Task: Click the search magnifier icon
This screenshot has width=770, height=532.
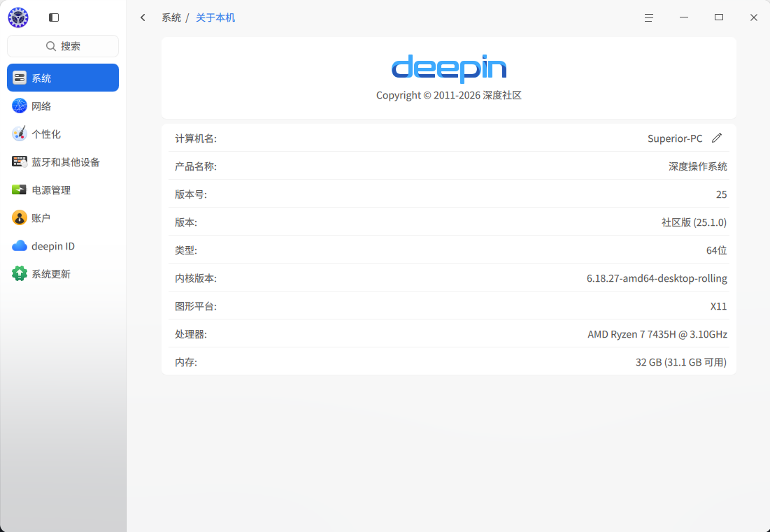Action: [50, 46]
